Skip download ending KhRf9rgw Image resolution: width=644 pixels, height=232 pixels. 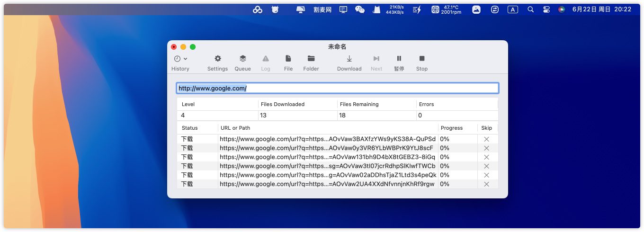coord(486,184)
